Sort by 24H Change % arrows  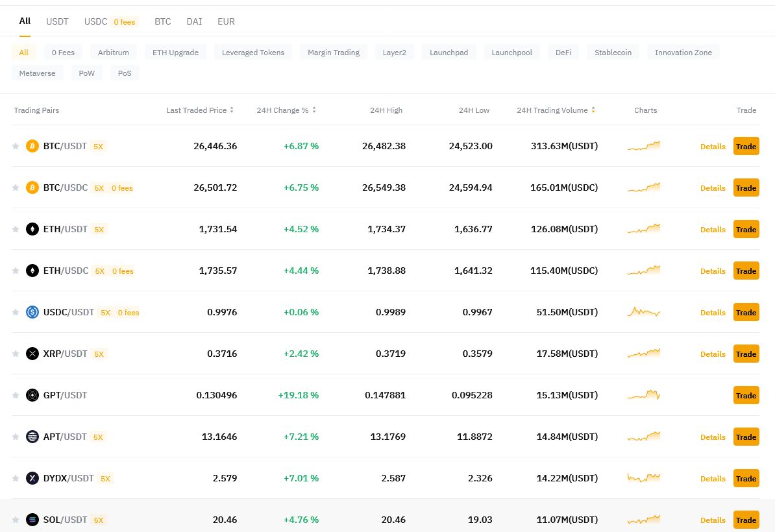(314, 110)
